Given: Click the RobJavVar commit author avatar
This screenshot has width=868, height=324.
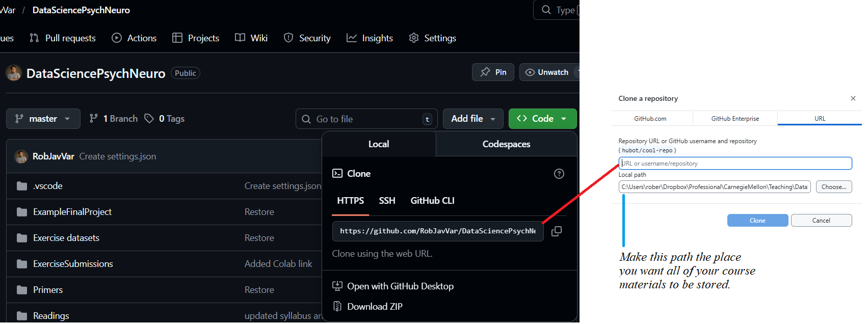Looking at the screenshot, I should pos(21,156).
